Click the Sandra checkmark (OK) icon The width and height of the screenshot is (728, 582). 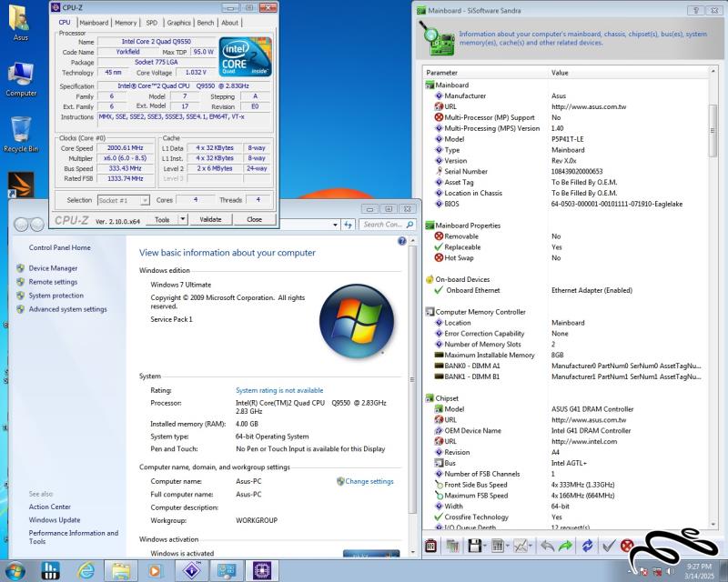tap(608, 546)
